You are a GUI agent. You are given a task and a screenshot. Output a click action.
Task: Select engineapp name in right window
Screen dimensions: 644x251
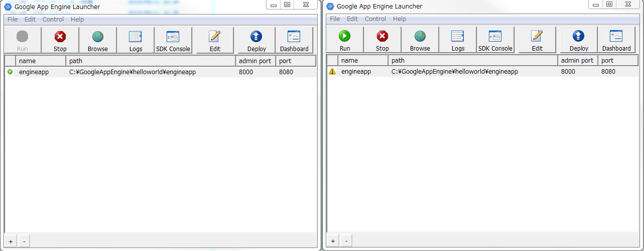[x=356, y=72]
